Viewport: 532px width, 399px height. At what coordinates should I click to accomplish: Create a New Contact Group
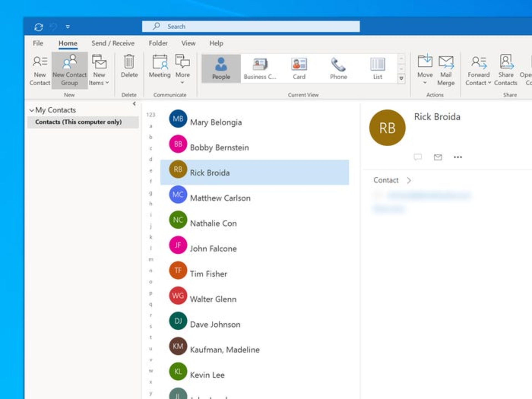coord(70,70)
